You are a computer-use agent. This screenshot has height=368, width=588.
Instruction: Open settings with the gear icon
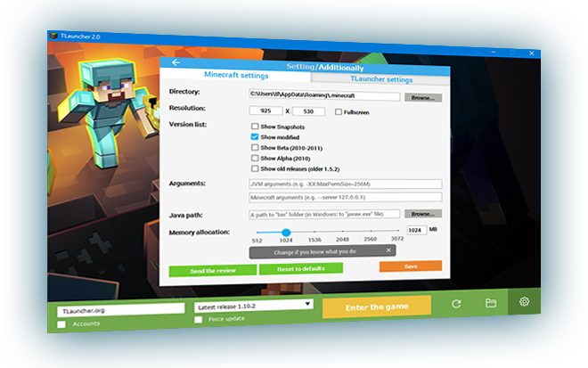524,301
